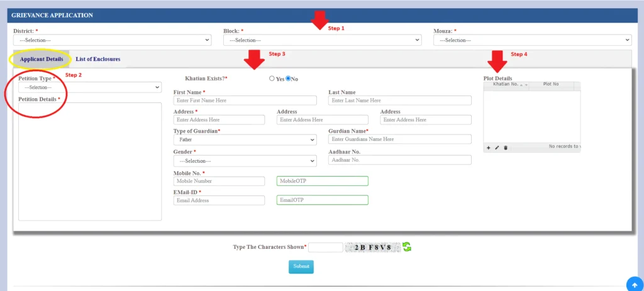Screen dimensions: 644x291
Task: Switch to List of Enclosures tab
Action: 97,59
